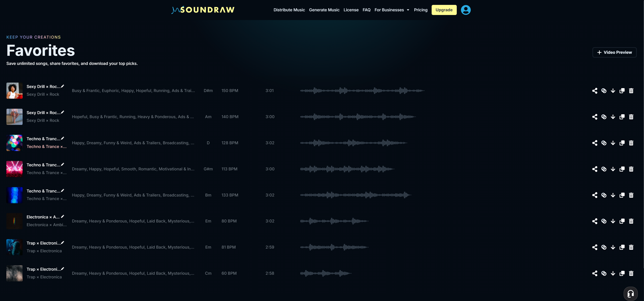This screenshot has height=301, width=644.
Task: Download the Electronica × Ambient track
Action: pos(613,221)
